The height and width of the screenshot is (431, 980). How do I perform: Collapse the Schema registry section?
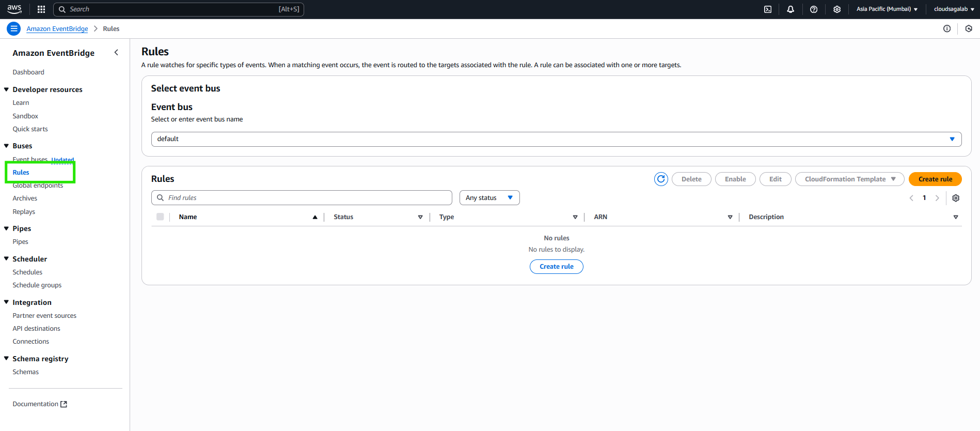point(6,358)
